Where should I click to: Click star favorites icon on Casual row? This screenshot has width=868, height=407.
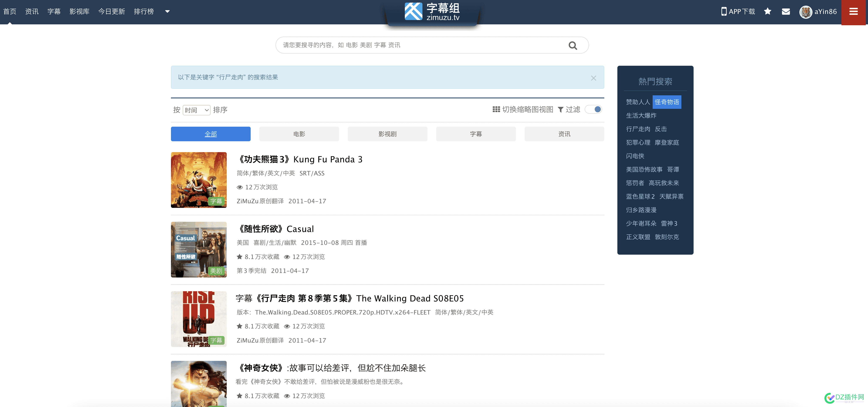click(x=240, y=257)
